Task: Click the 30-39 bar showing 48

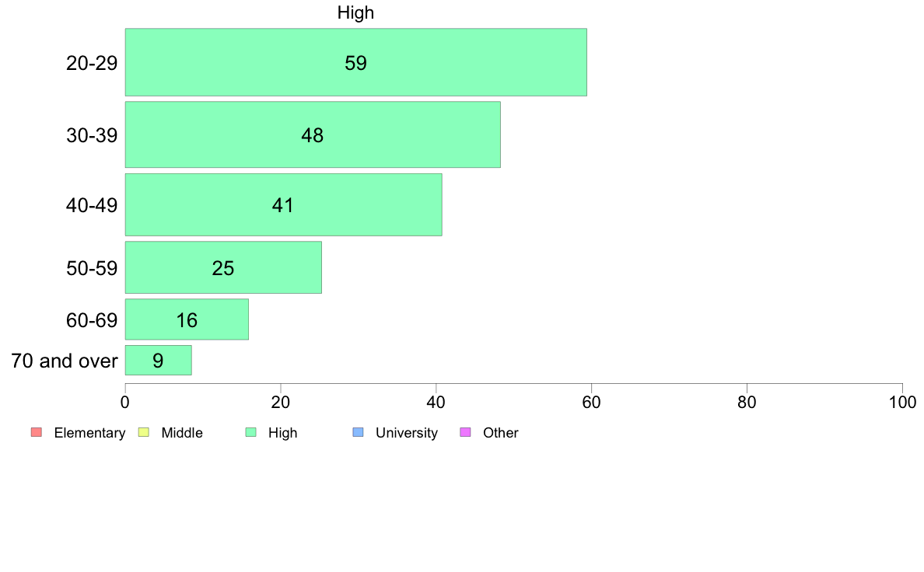Action: [x=312, y=134]
